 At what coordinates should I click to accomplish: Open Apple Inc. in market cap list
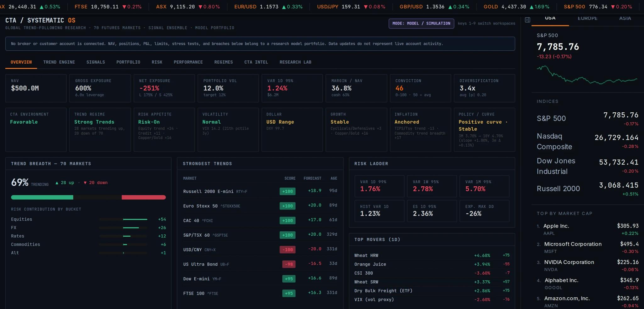point(587,229)
